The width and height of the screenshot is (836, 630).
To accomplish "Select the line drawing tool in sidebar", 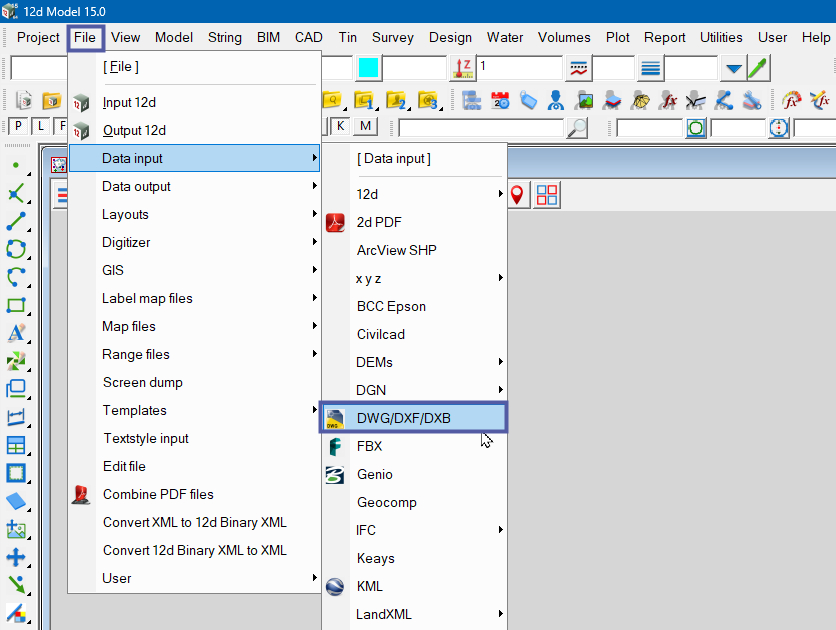I will point(16,221).
